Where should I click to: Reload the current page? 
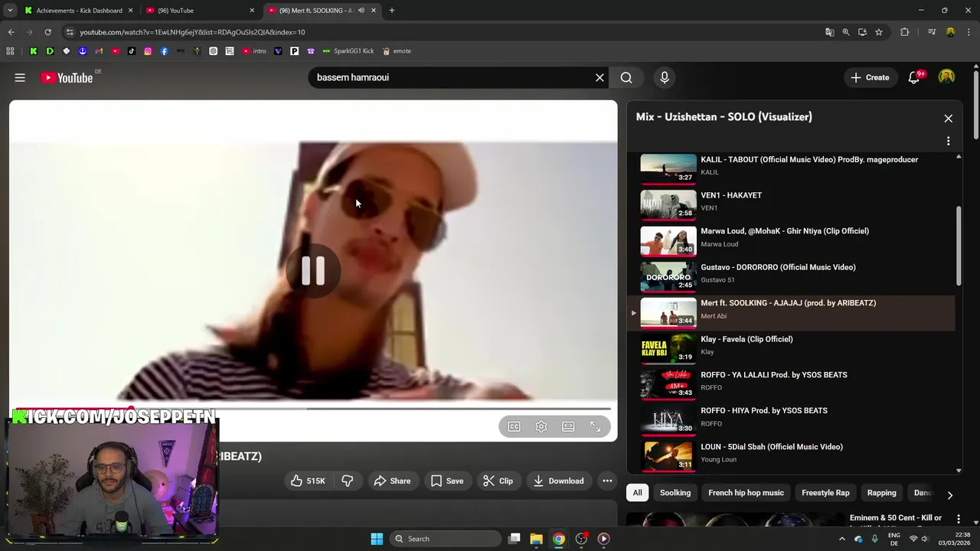(47, 32)
